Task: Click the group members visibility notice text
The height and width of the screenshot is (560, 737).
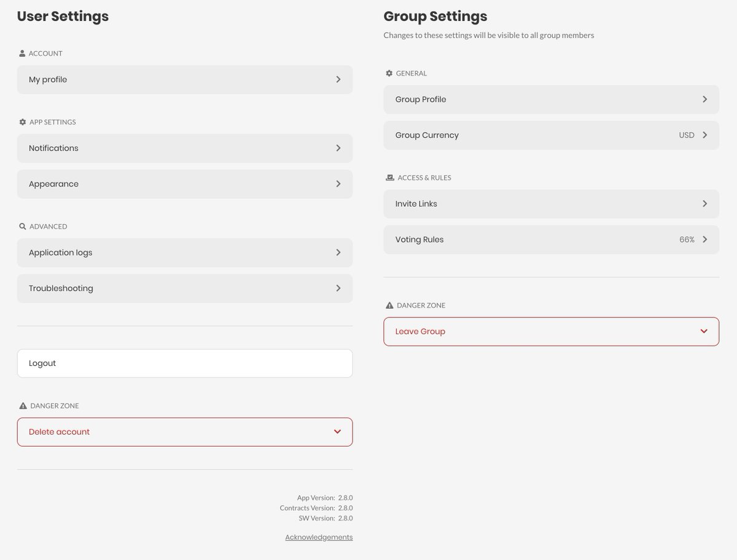Action: (489, 35)
